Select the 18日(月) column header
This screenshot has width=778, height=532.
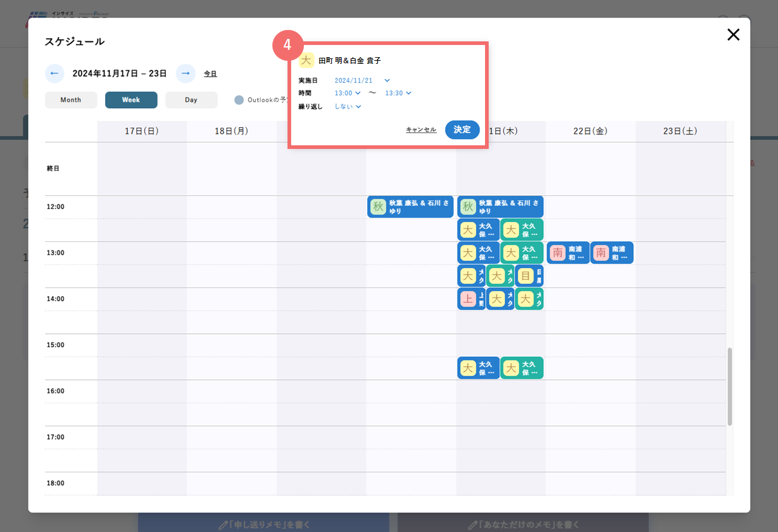pos(232,131)
